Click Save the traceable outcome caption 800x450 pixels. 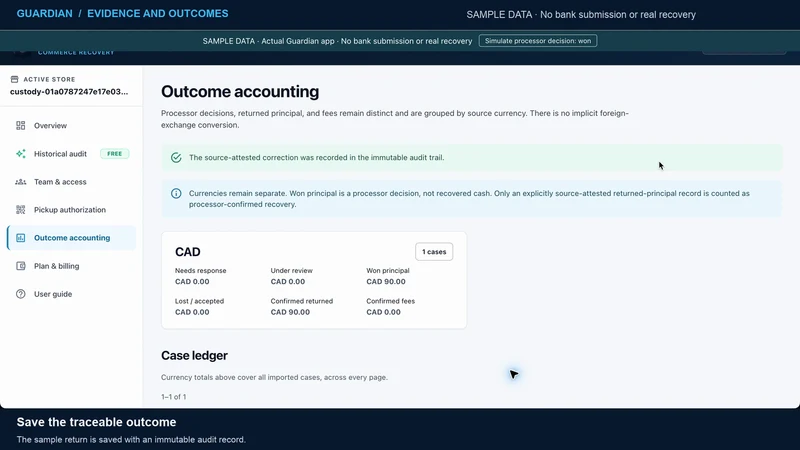[x=96, y=422]
